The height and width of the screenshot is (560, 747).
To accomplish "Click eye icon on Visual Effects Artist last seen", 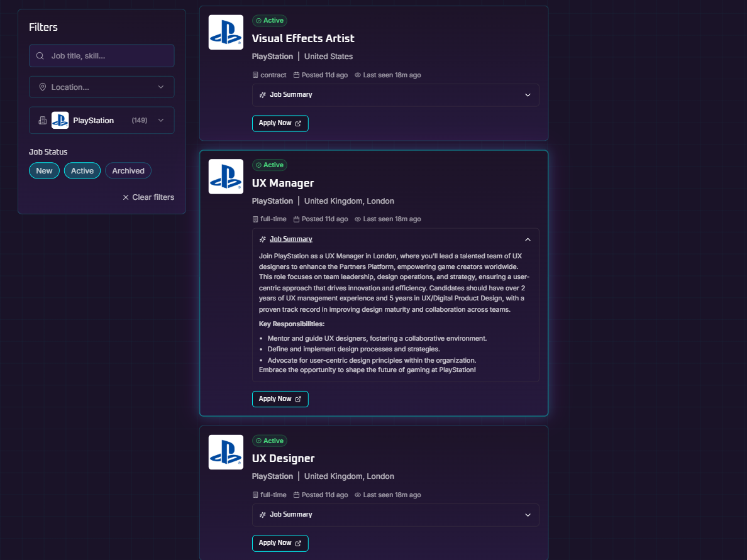I will coord(358,75).
